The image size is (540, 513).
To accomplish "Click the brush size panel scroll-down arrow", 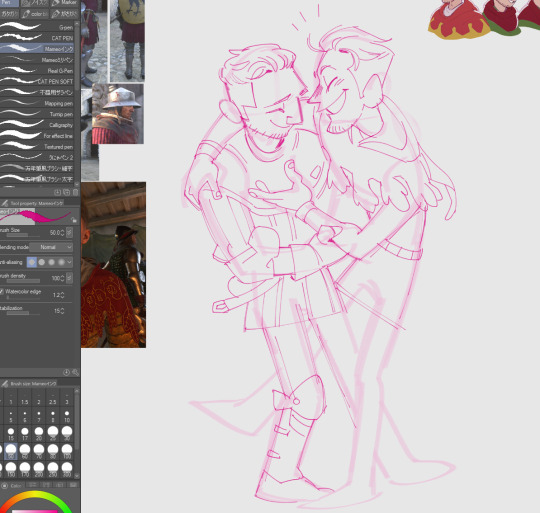I will click(x=76, y=476).
